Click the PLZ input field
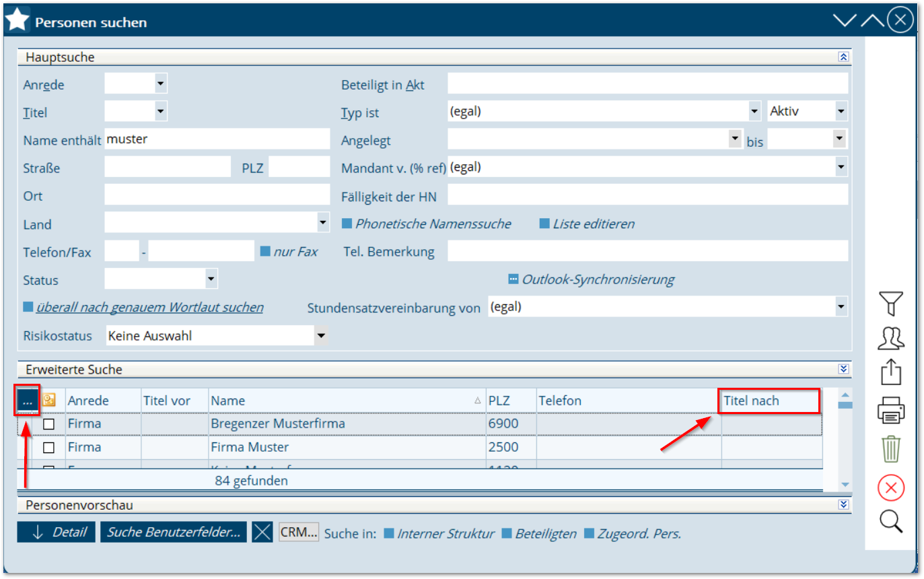The height and width of the screenshot is (579, 924). pyautogui.click(x=299, y=168)
